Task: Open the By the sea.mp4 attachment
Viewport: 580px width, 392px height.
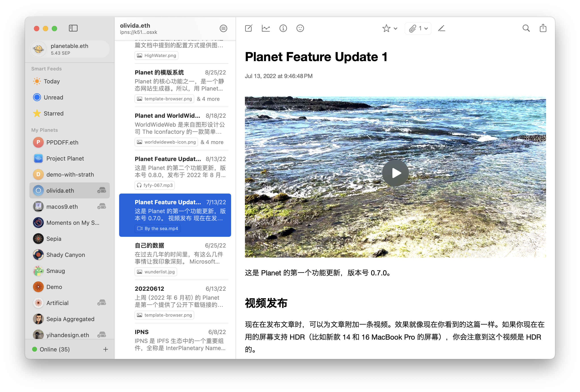Action: (157, 228)
